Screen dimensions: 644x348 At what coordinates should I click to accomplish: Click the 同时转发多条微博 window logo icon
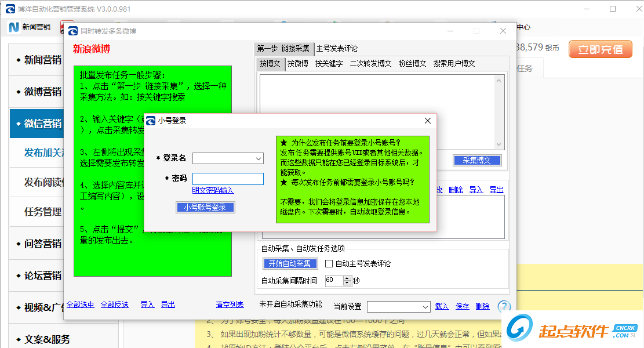tap(73, 31)
